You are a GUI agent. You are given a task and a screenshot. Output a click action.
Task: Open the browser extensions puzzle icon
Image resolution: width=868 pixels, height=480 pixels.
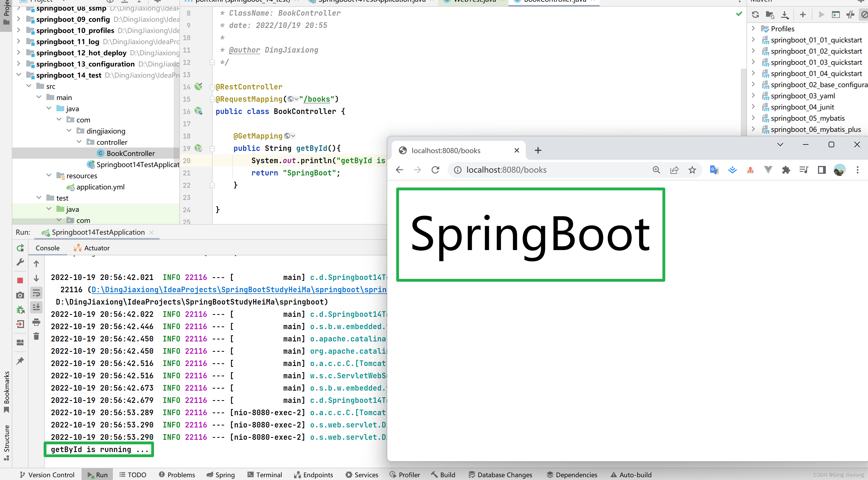(786, 170)
